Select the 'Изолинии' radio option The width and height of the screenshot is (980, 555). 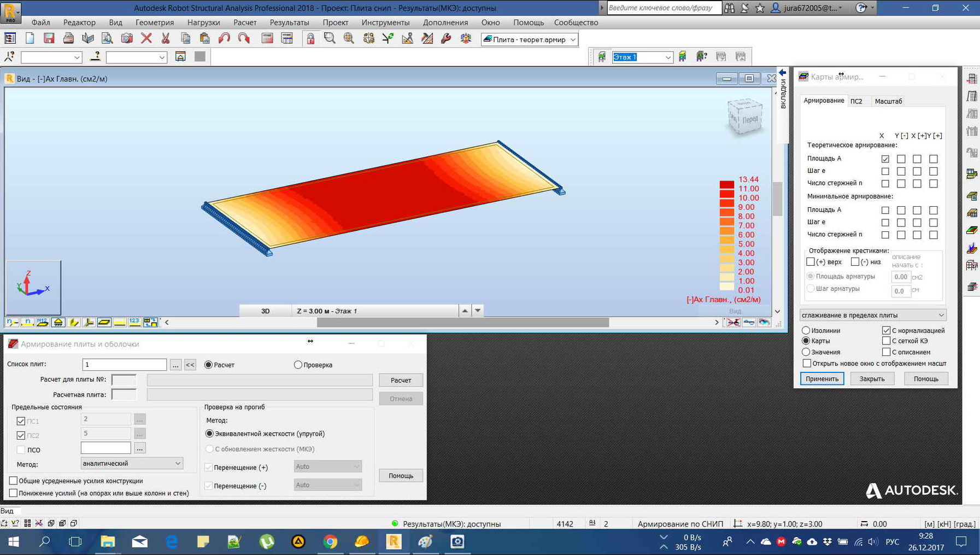(806, 330)
